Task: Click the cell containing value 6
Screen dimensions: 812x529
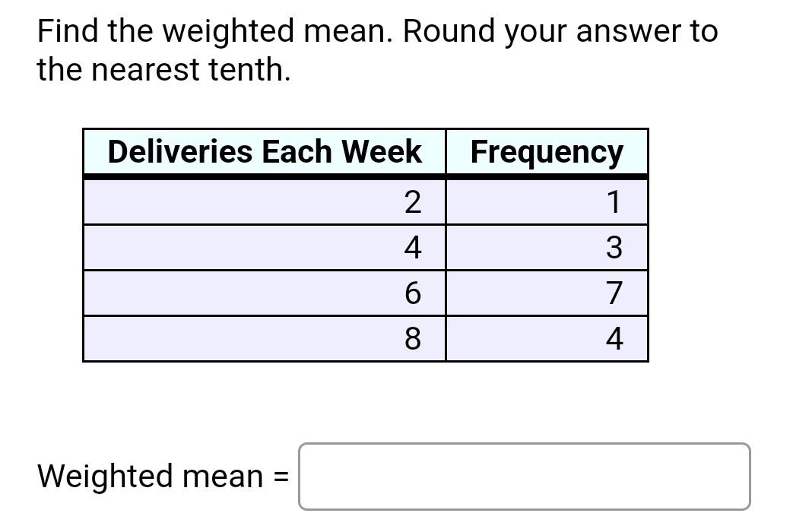Action: click(411, 294)
